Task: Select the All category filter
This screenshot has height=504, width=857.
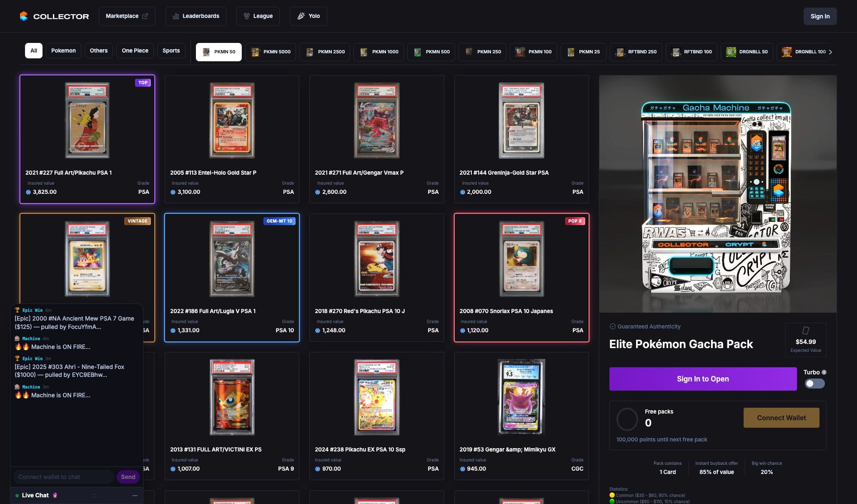Action: (x=34, y=50)
